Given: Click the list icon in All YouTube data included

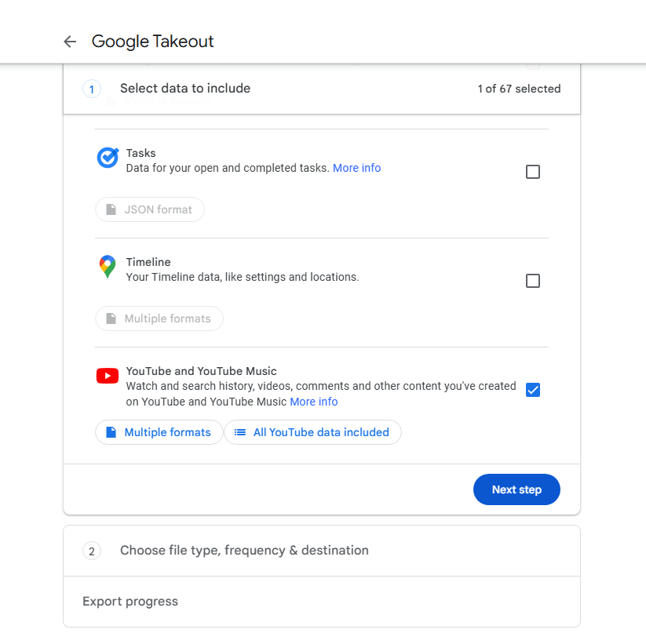Looking at the screenshot, I should pyautogui.click(x=239, y=432).
